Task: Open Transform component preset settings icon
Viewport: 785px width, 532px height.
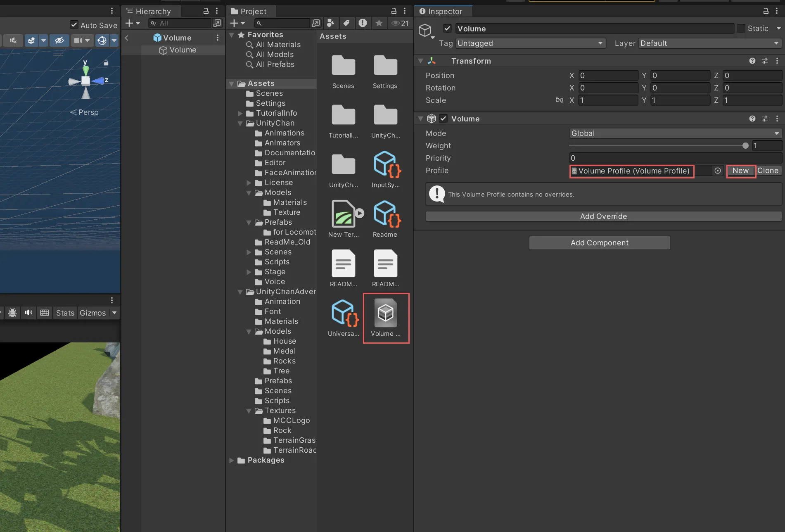Action: click(x=765, y=61)
